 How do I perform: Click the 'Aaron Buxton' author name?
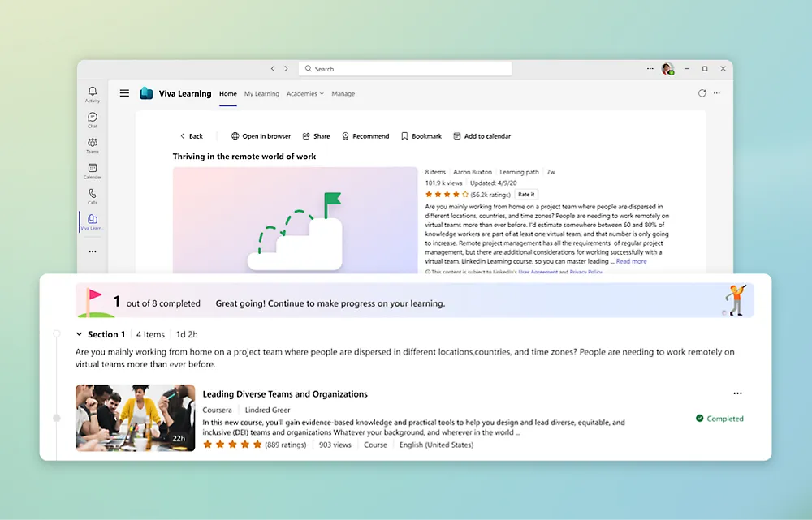(473, 172)
